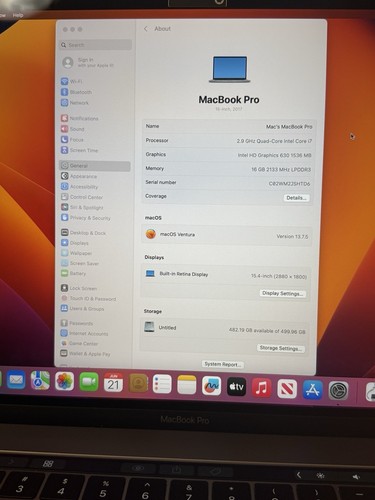Screen dimensions: 375x500
Task: Open Siri & Spotlight settings
Action: pos(82,207)
